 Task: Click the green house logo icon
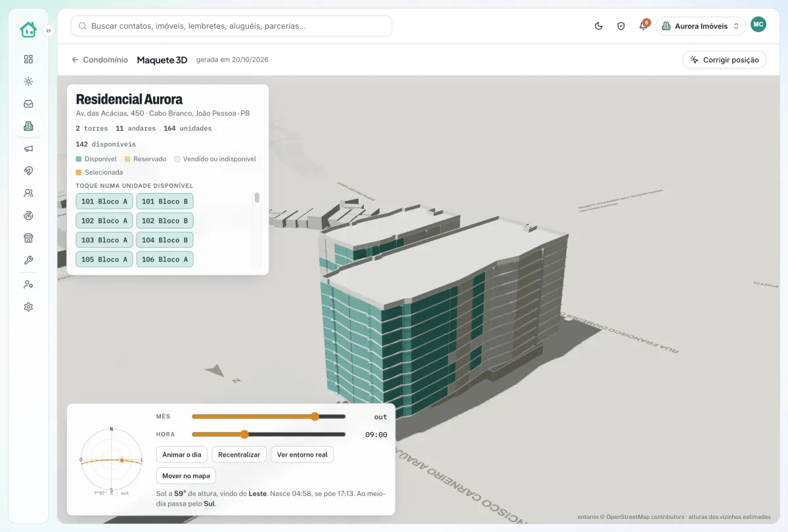pyautogui.click(x=28, y=30)
